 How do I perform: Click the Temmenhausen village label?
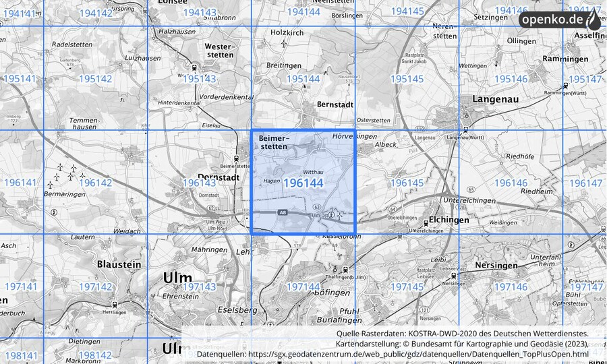[x=84, y=123]
